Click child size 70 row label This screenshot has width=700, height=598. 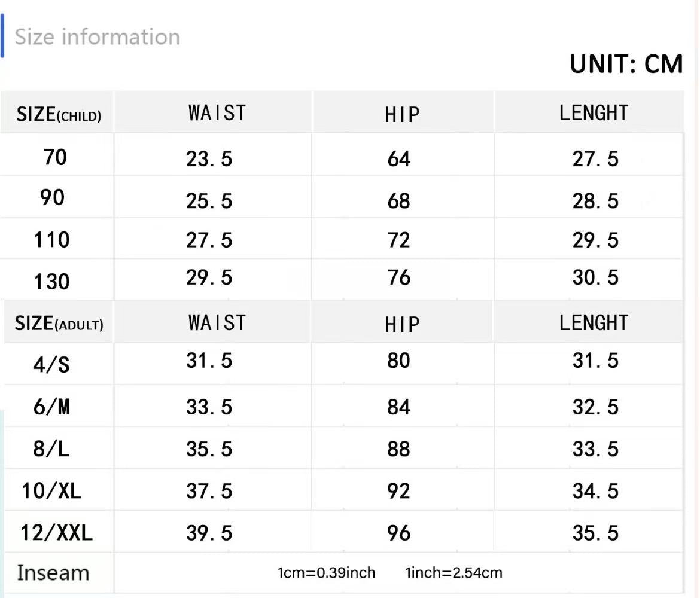pos(55,157)
